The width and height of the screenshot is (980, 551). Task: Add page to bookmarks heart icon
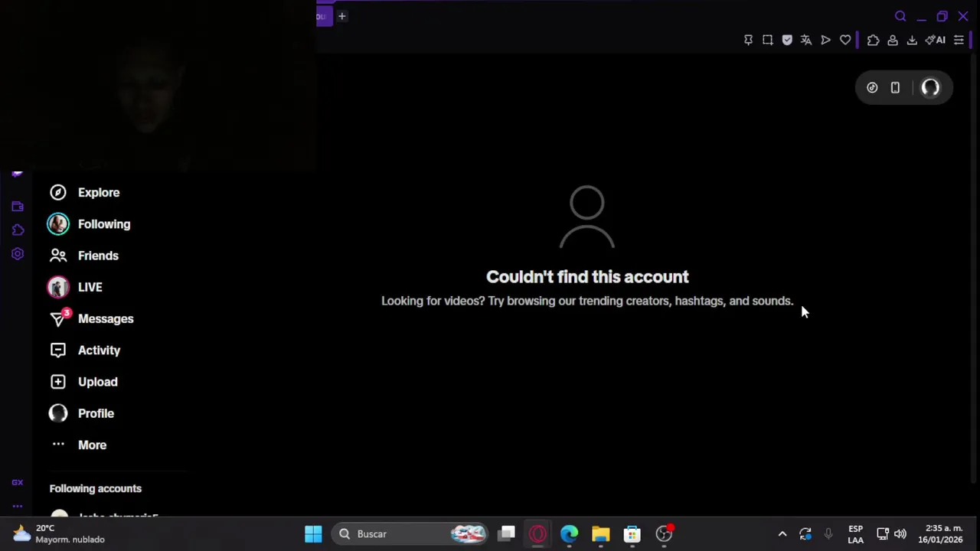(845, 40)
